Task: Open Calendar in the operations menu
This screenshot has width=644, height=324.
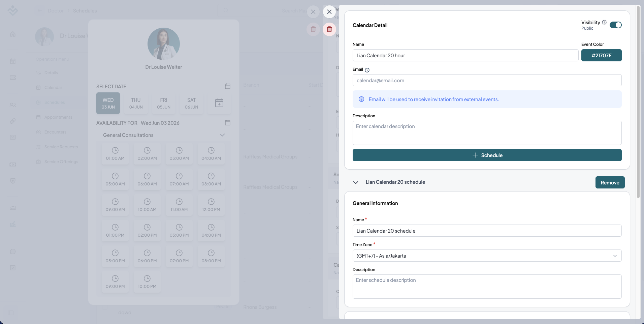Action: click(x=53, y=88)
